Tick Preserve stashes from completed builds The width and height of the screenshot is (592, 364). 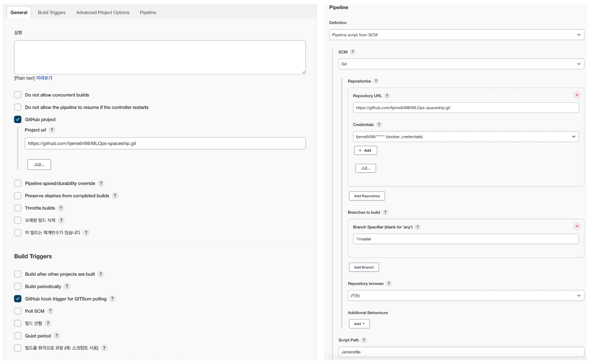pos(18,196)
